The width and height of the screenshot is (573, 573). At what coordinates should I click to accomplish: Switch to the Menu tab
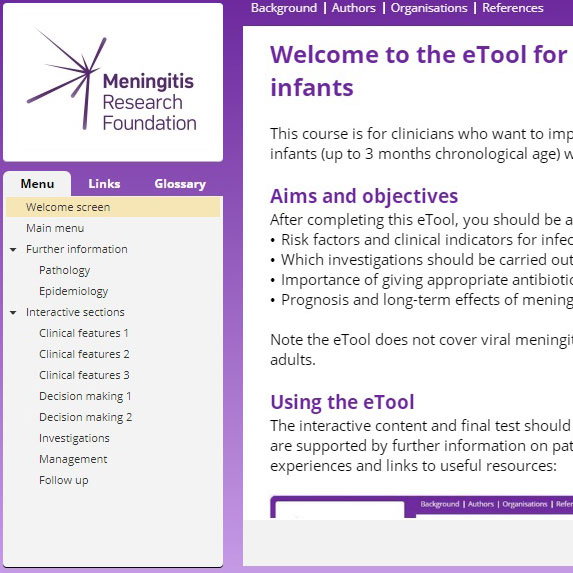pyautogui.click(x=37, y=184)
